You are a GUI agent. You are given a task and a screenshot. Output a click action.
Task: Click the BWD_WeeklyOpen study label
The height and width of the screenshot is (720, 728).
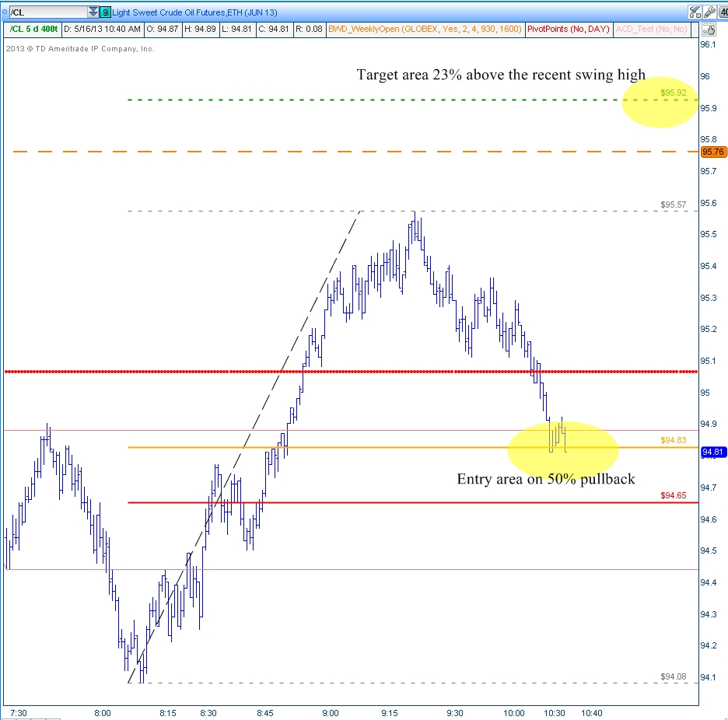425,30
